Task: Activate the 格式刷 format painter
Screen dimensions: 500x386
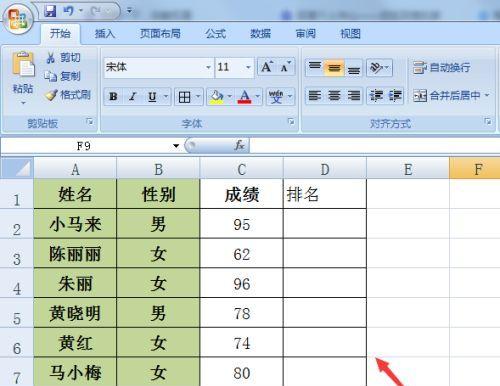Action: (x=68, y=95)
